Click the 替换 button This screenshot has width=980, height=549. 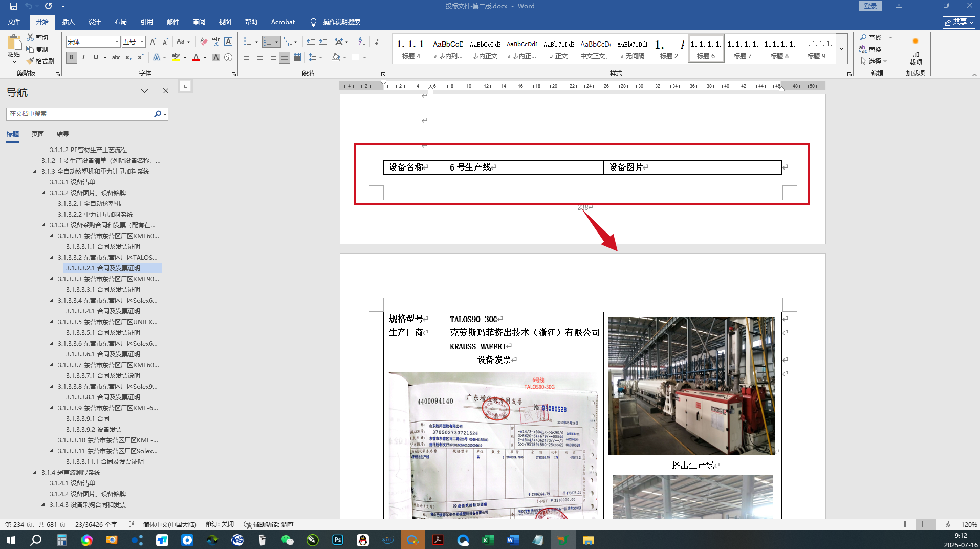coord(870,49)
